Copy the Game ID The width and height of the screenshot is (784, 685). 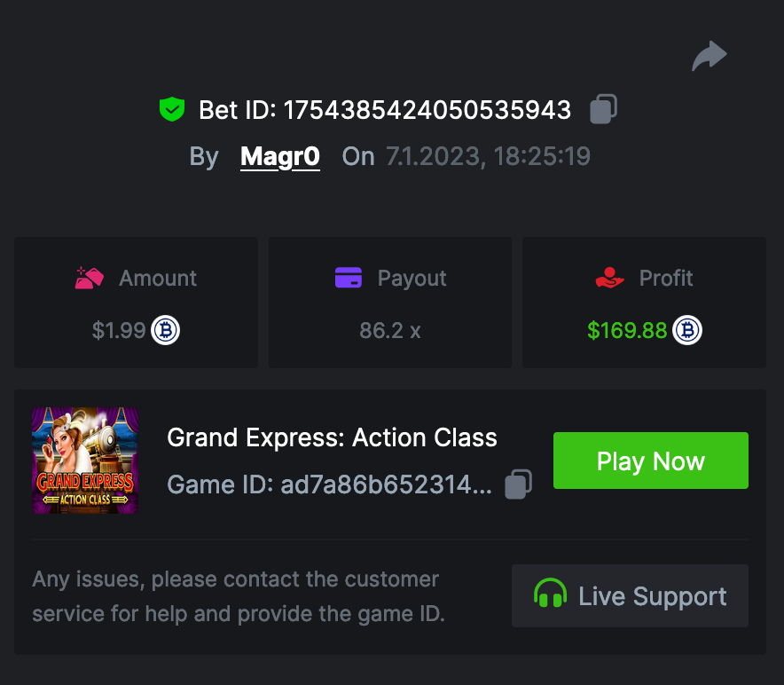(518, 484)
